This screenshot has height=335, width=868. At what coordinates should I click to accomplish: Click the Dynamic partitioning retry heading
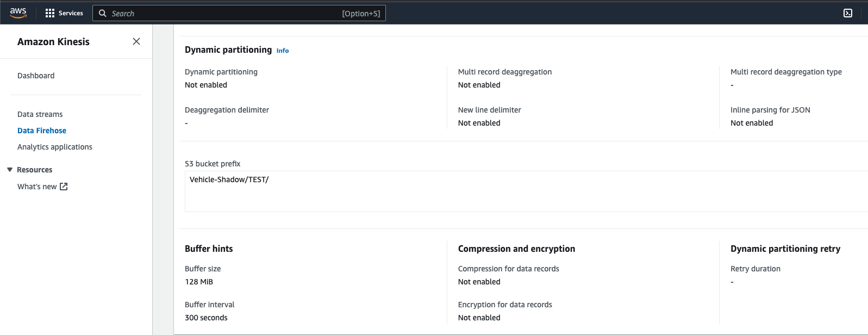785,249
